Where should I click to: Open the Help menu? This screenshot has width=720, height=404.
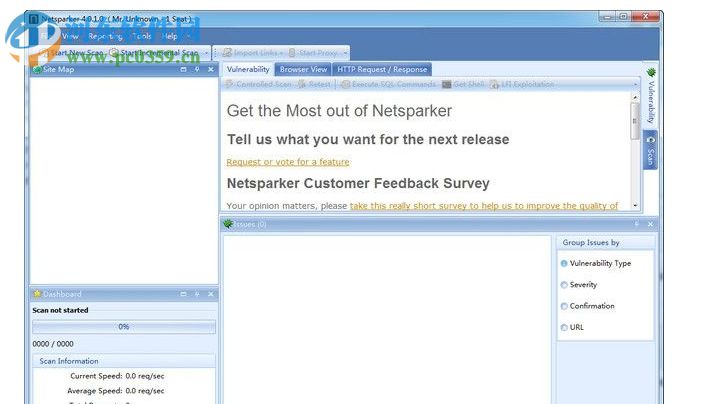(x=169, y=36)
